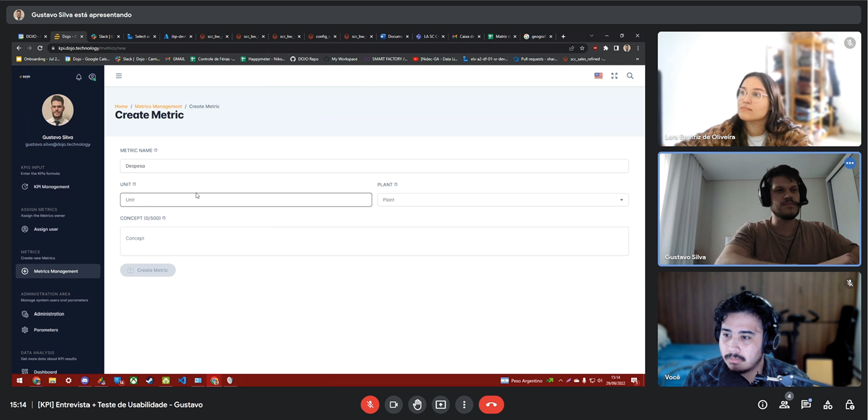
Task: Change language using the US flag
Action: click(598, 76)
